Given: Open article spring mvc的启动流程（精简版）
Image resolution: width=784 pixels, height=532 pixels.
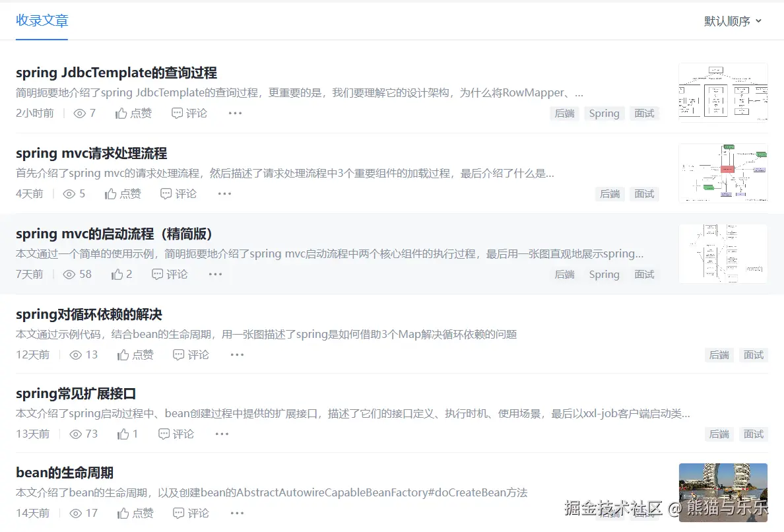Looking at the screenshot, I should pos(114,234).
